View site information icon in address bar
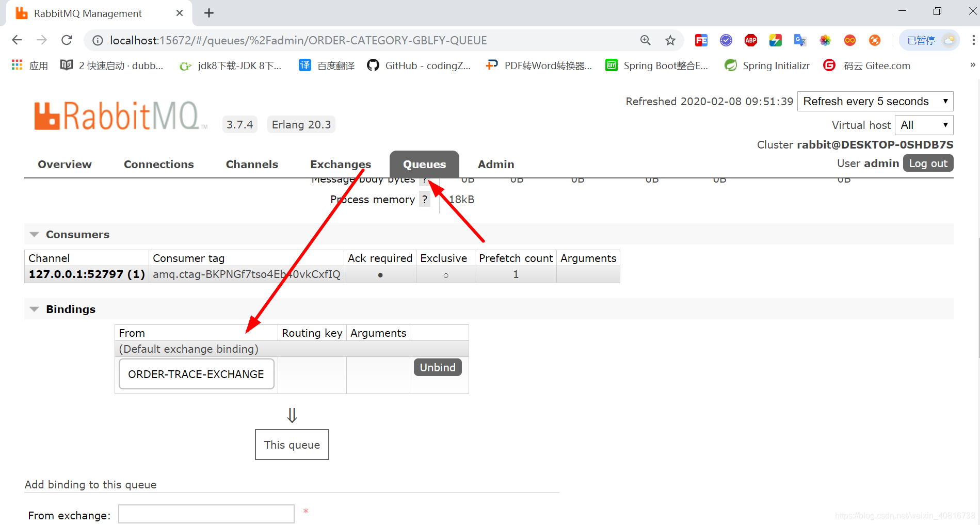Viewport: 980px width, 525px height. pos(98,40)
